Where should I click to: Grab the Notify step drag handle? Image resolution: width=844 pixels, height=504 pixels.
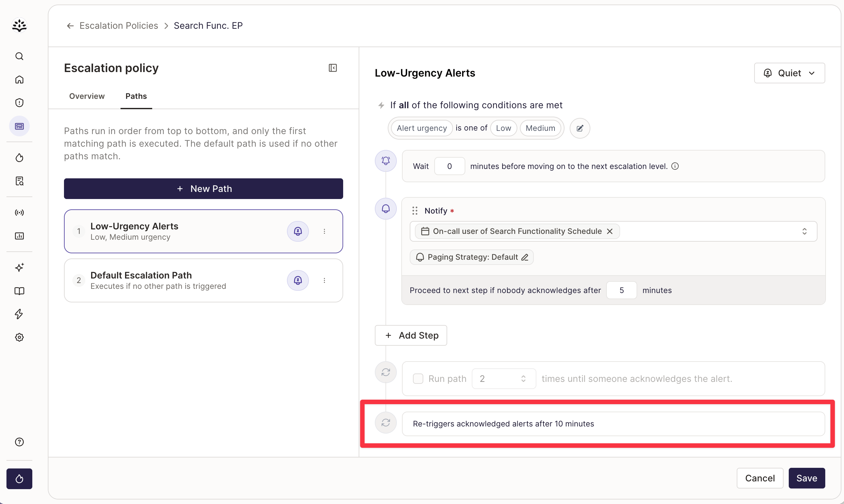415,211
